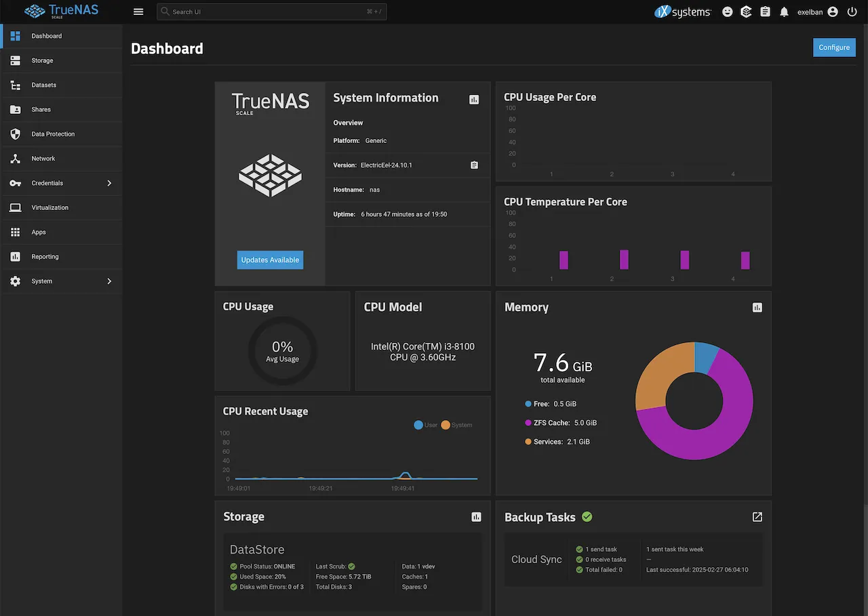Select the Storage menu label

pos(42,60)
